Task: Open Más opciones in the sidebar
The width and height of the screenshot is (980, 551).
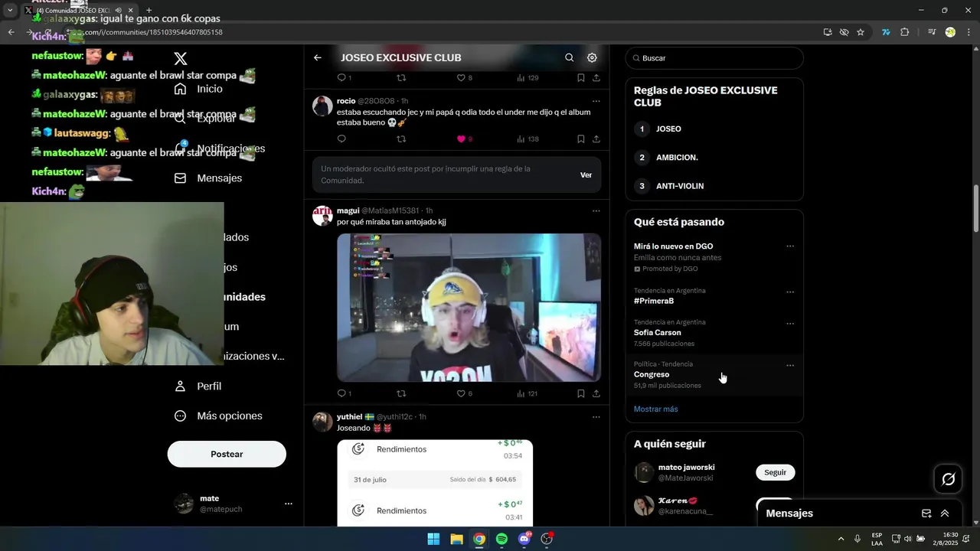Action: [x=218, y=416]
